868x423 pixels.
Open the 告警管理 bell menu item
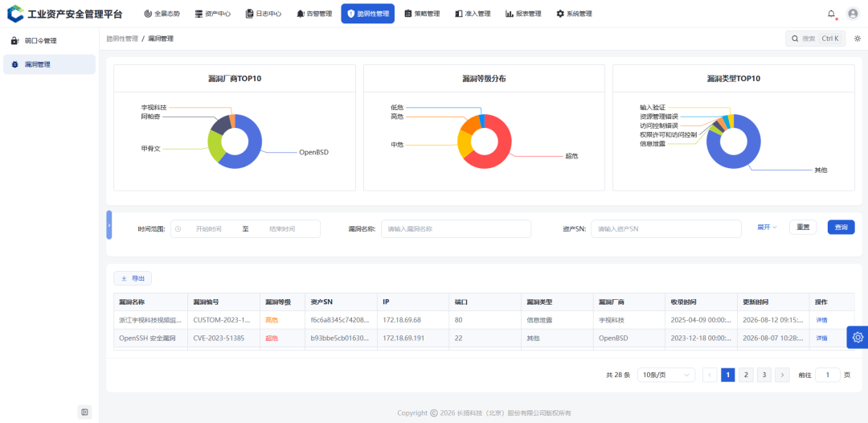(x=314, y=14)
